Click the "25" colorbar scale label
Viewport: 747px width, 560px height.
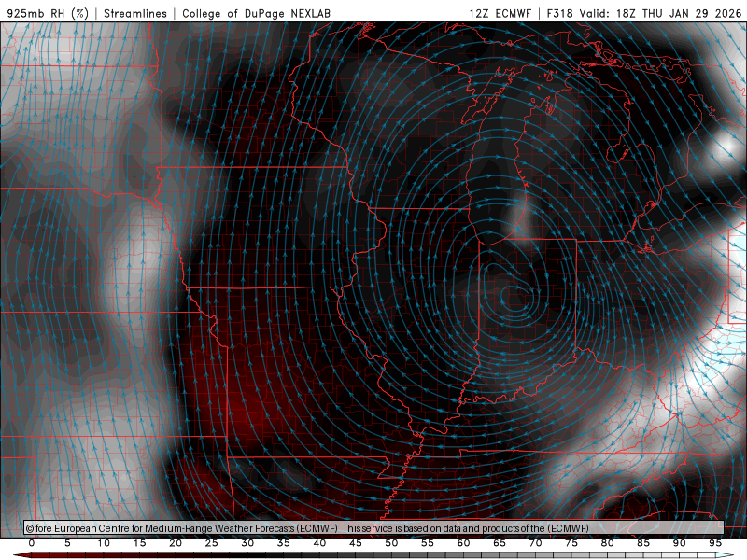(212, 543)
